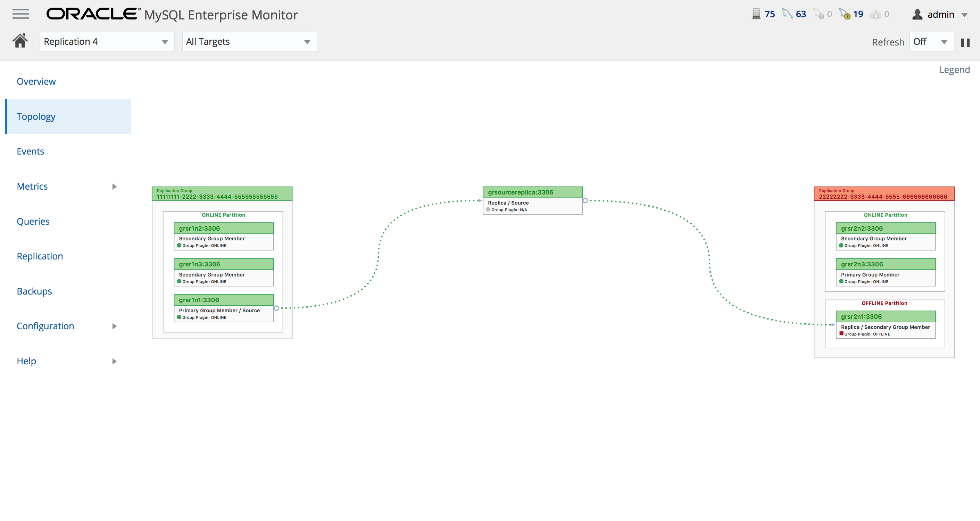Click the 'Primary Group Member' text under grsr2n3
980x521 pixels.
click(870, 275)
